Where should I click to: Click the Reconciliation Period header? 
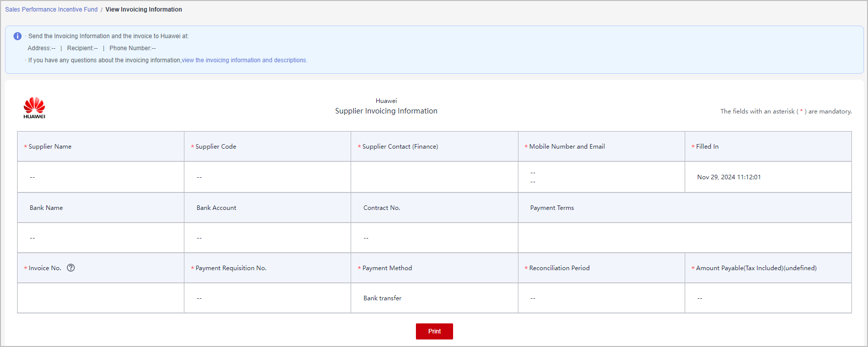559,268
